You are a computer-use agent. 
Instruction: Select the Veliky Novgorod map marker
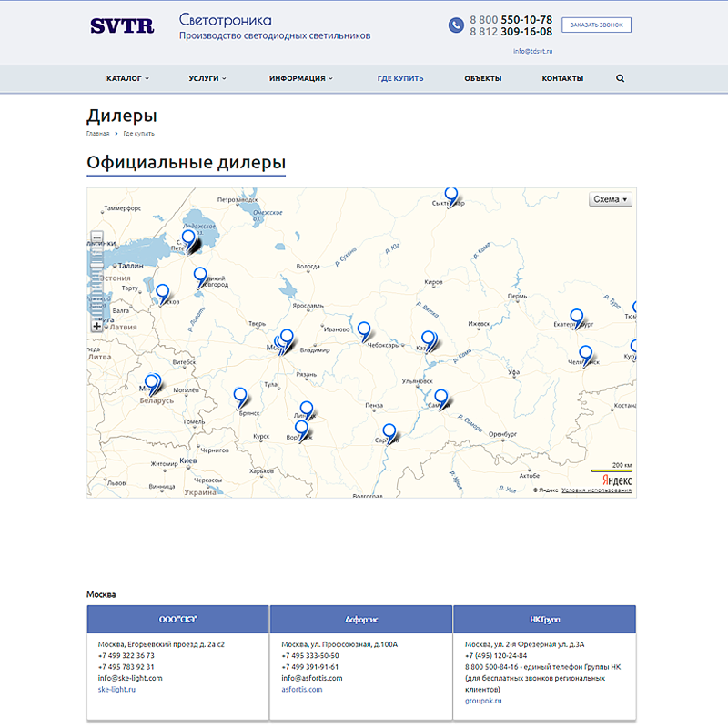click(200, 278)
